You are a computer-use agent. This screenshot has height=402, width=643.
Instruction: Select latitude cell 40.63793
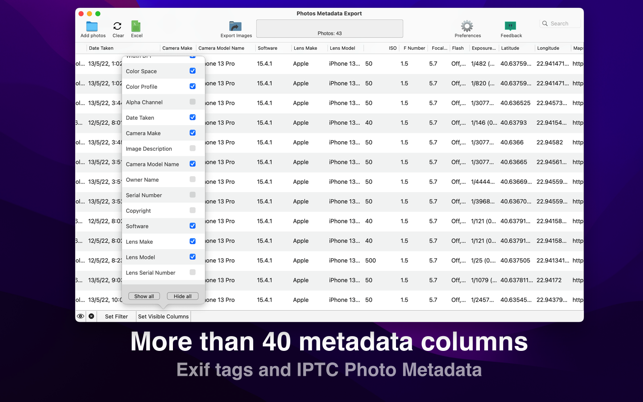[513, 123]
